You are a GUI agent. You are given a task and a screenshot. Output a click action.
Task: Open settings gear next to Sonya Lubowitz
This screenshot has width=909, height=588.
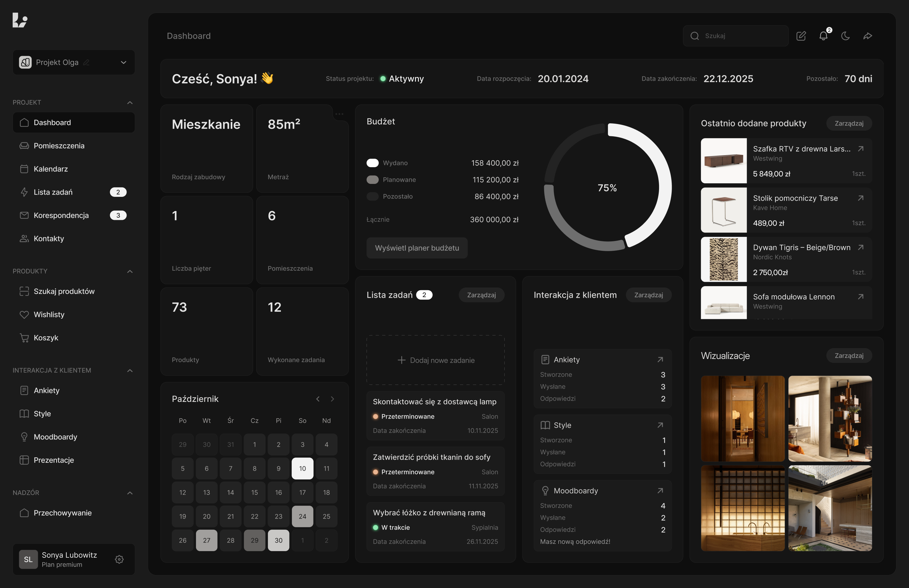[x=119, y=559]
